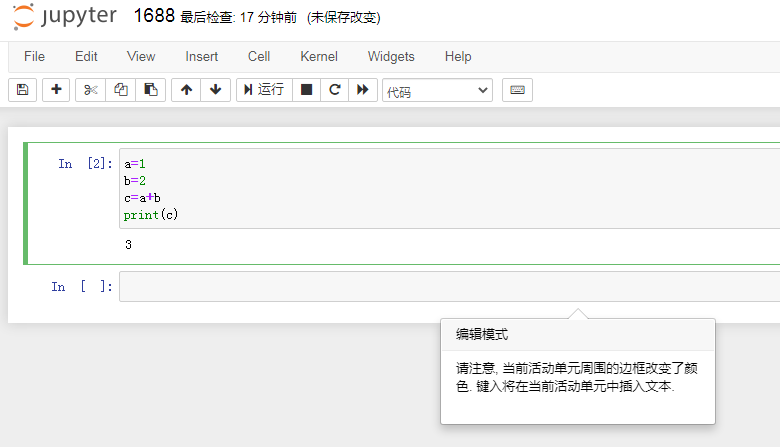Screen dimensions: 780x447
Task: Move the selected cell down
Action: tap(215, 89)
